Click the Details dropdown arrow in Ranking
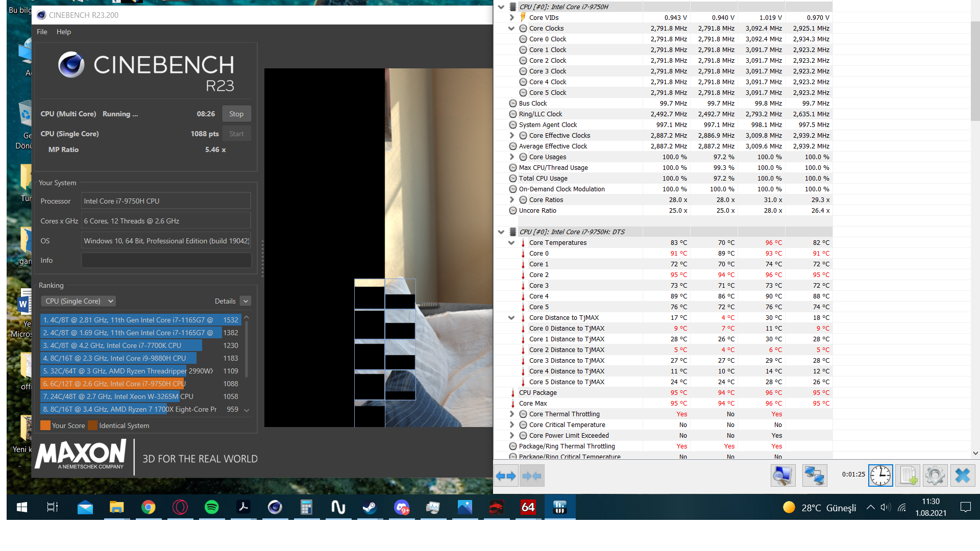 tap(246, 301)
